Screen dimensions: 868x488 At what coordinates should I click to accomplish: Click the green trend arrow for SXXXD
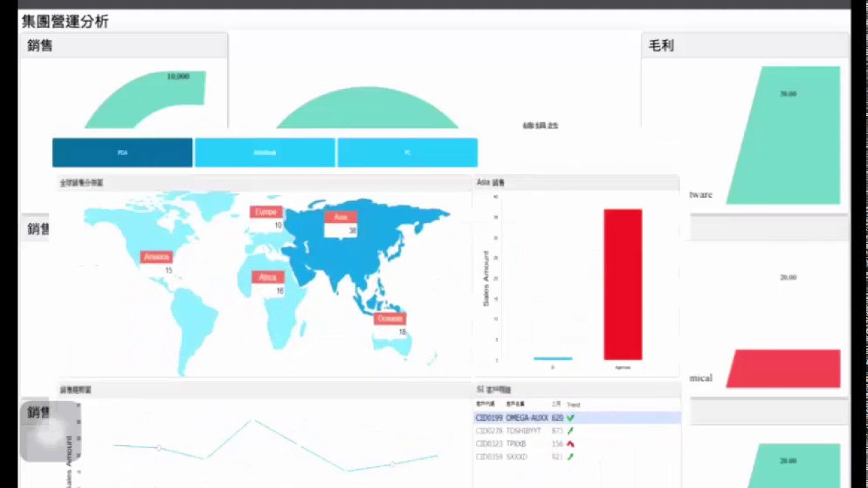pyautogui.click(x=570, y=456)
